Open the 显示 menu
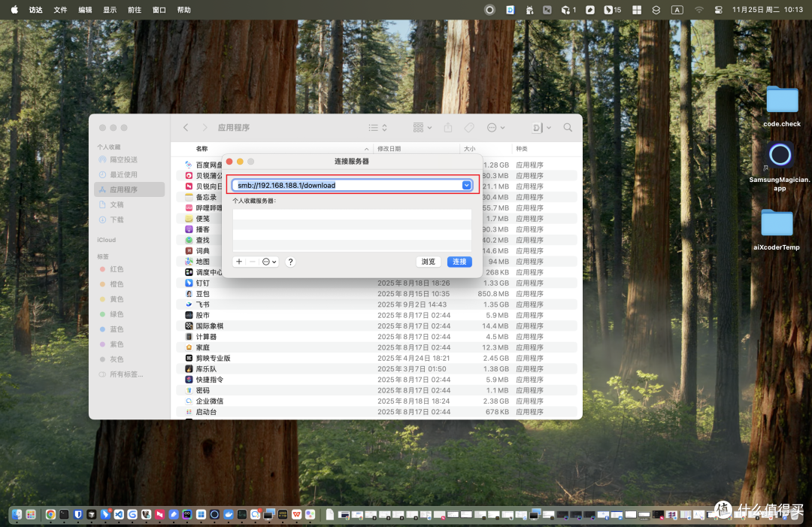The image size is (812, 527). pos(110,10)
